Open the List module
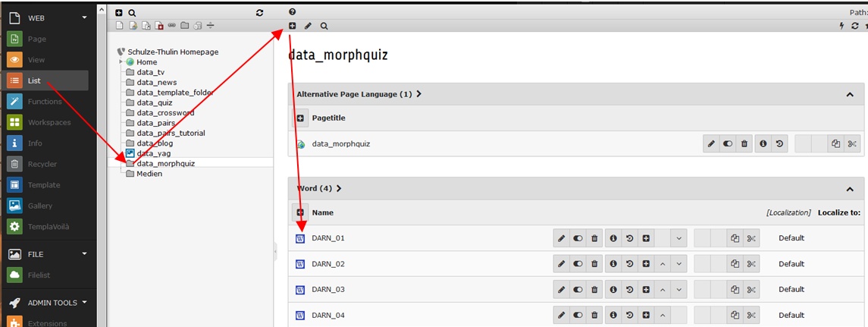This screenshot has width=868, height=327. [47, 81]
